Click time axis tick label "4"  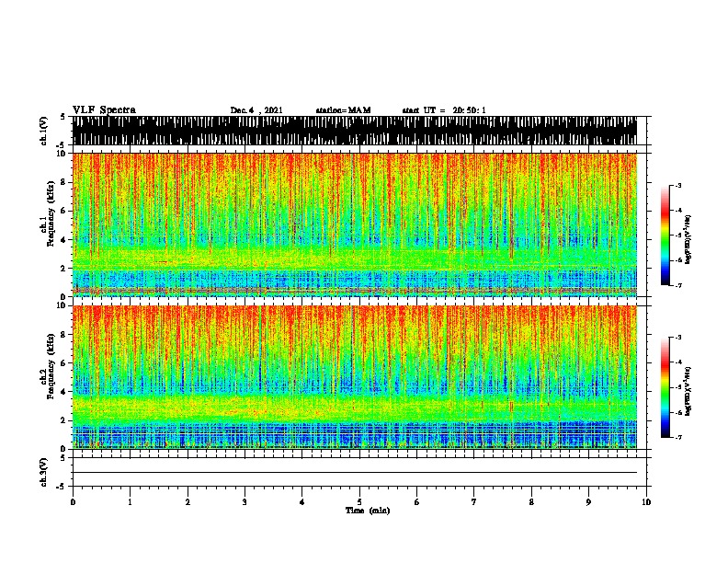click(x=302, y=502)
